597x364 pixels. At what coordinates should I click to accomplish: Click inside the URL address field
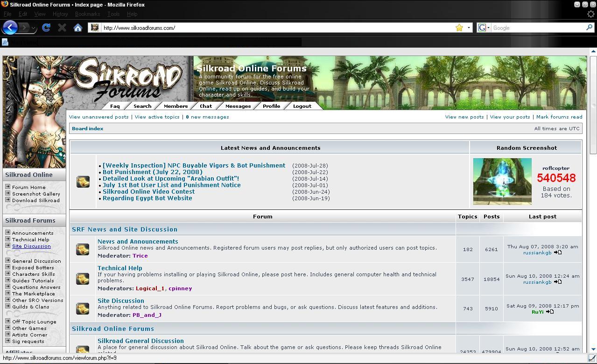click(x=275, y=28)
